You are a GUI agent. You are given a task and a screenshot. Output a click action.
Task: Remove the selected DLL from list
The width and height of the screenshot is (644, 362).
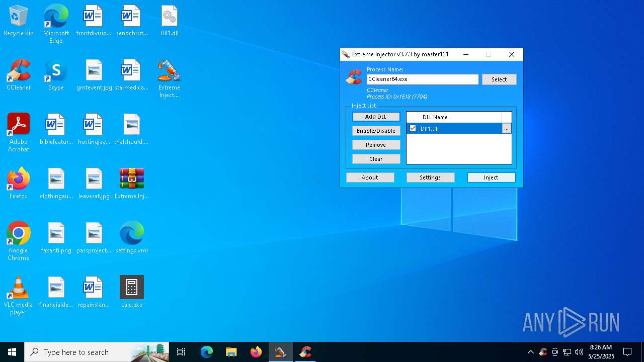coord(376,145)
